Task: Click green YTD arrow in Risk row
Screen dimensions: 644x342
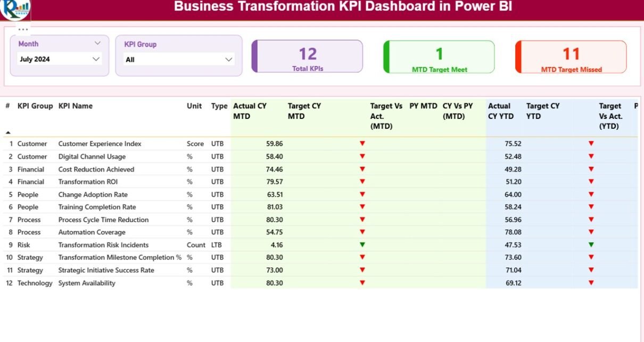Action: coord(591,245)
